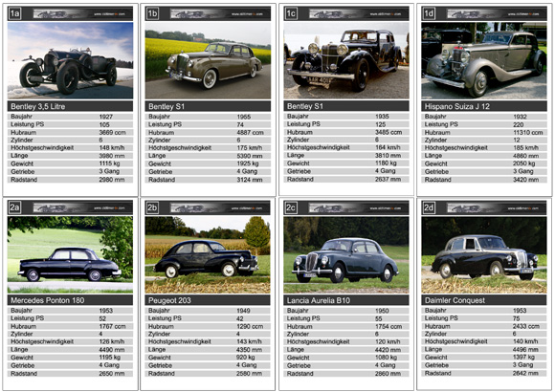This screenshot has width=555, height=392.
Task: Click the "1080 kg" Gewicht value
Action: (x=387, y=358)
